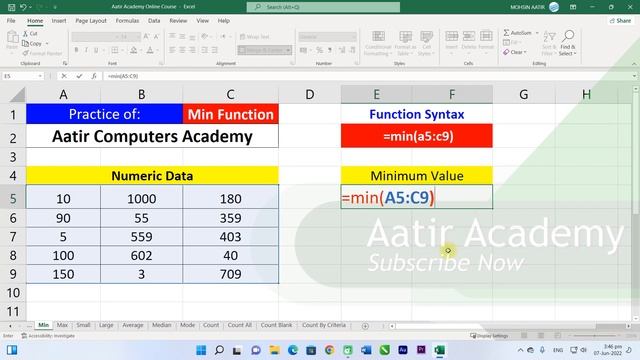Screen dimensions: 640x360
Task: Open the Page Layout ribbon tab
Action: click(91, 20)
